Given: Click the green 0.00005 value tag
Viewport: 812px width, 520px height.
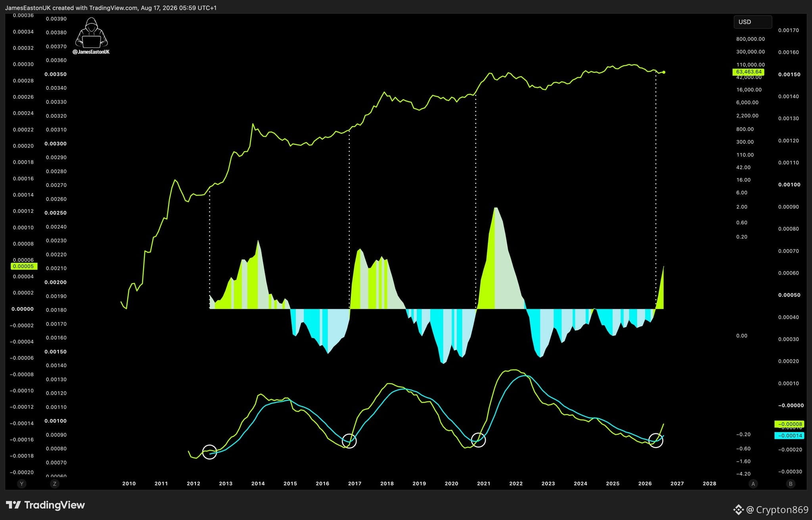Looking at the screenshot, I should coord(24,266).
